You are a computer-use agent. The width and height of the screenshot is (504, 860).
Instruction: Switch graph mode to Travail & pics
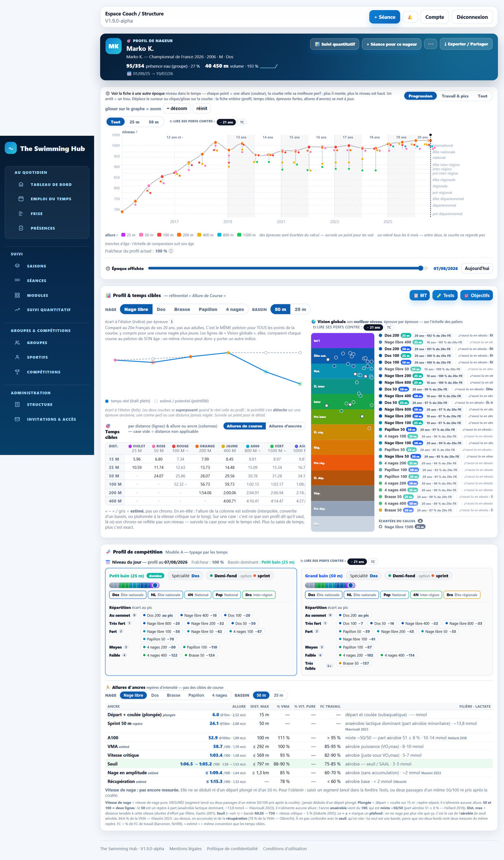click(455, 96)
